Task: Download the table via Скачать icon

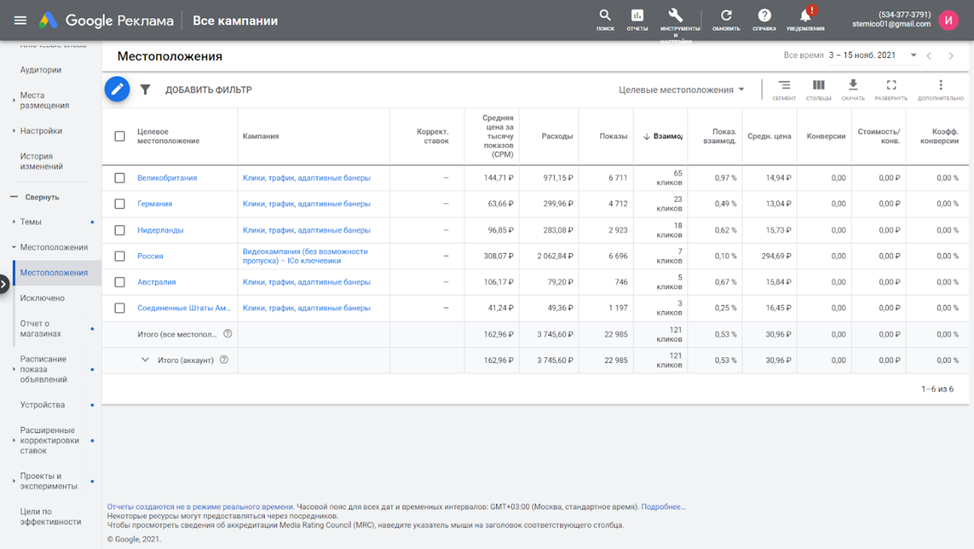Action: click(x=853, y=87)
